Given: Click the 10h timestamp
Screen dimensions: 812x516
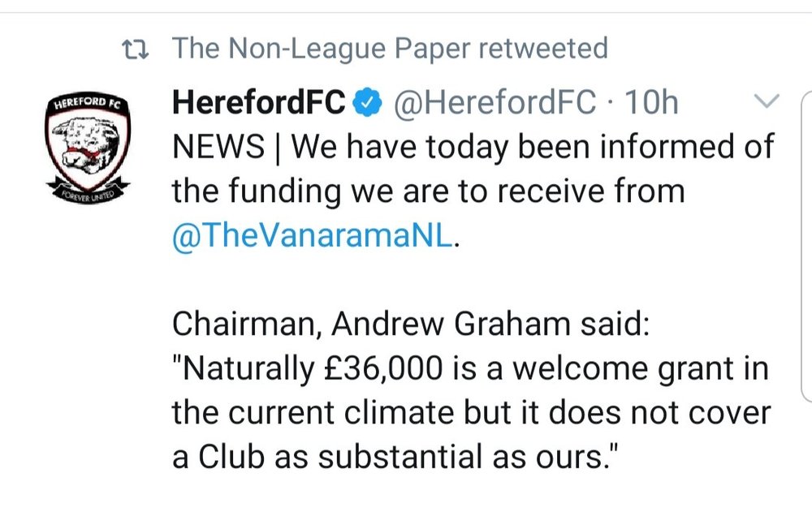Looking at the screenshot, I should pos(651,102).
